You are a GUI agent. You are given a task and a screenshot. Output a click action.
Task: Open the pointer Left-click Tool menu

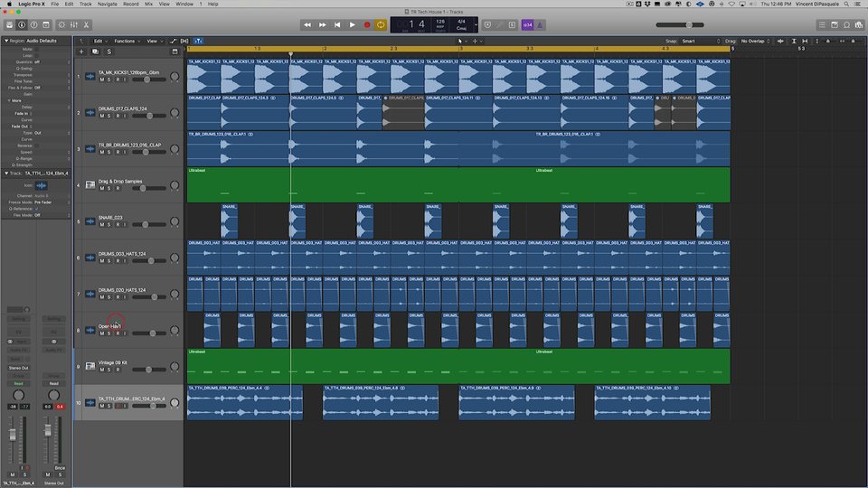point(462,41)
